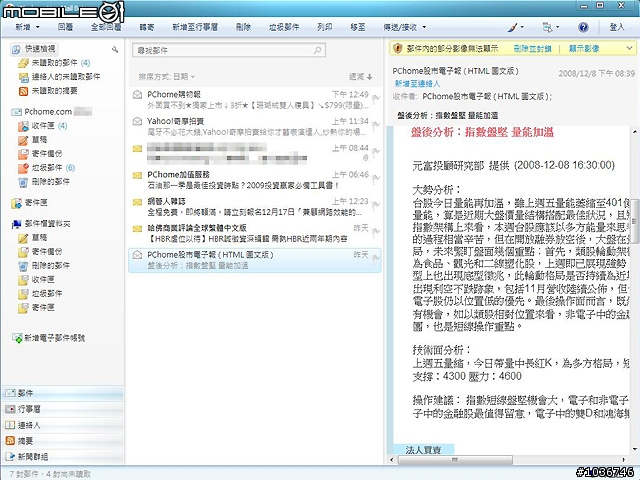
Task: Select the 郵件 mail view bar
Action: coord(63,393)
